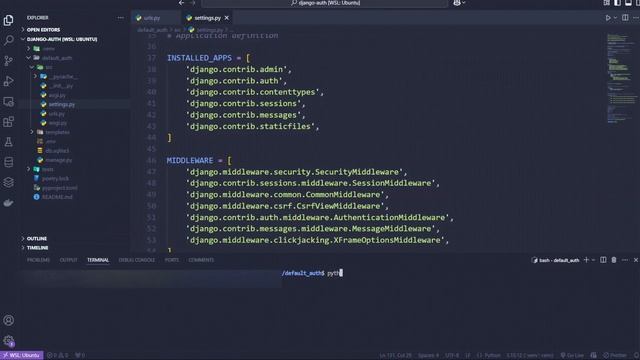Open pyproject.toml in Explorer
This screenshot has height=360, width=640.
coord(59,188)
